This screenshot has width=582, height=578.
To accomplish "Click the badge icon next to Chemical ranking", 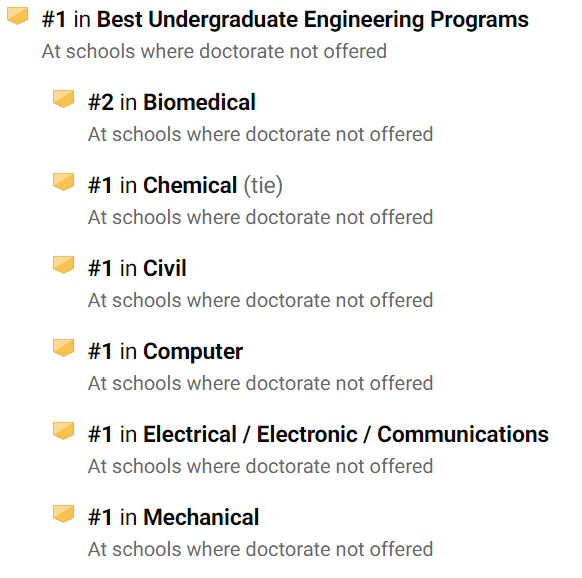I will pos(63,182).
